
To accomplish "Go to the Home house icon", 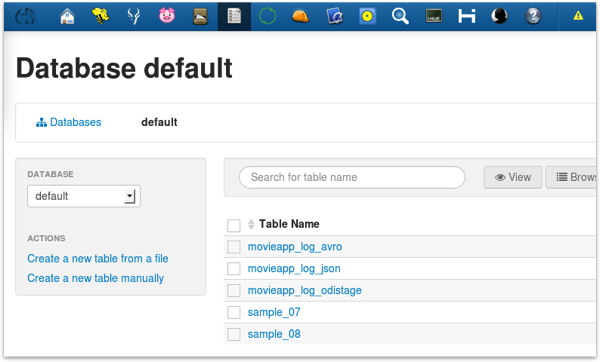I will point(67,16).
